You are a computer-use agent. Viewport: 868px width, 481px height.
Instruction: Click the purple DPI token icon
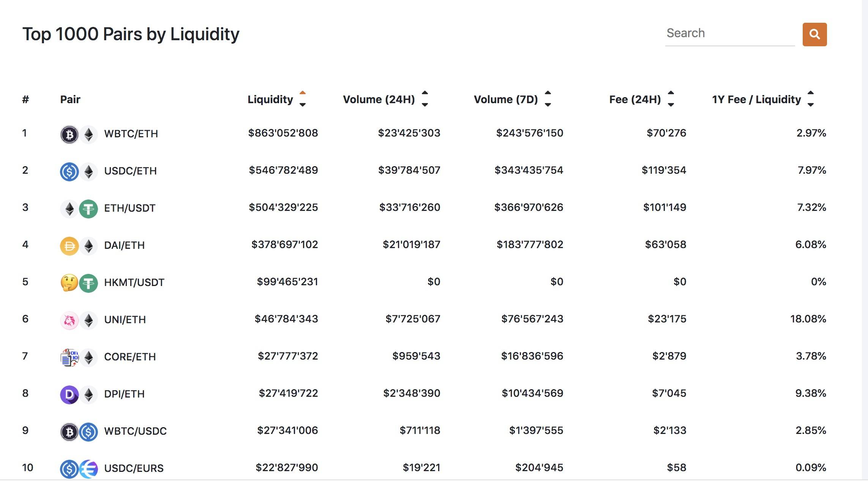(69, 395)
